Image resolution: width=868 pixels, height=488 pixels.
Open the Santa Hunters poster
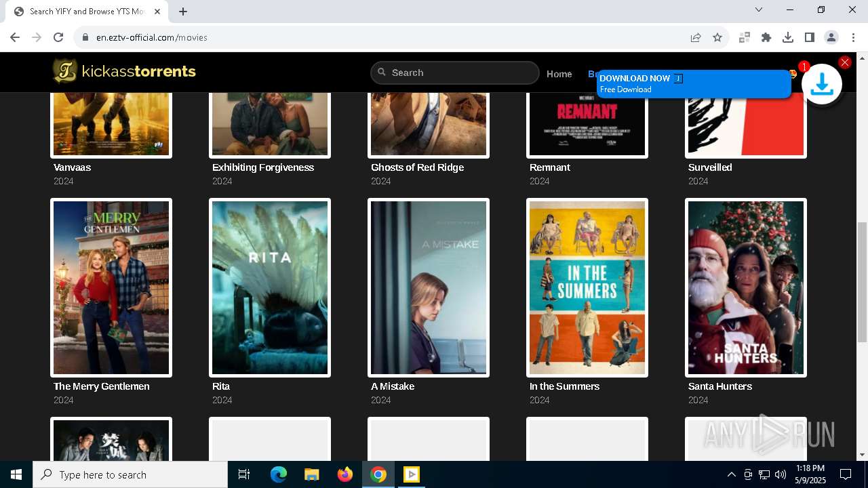(x=746, y=287)
